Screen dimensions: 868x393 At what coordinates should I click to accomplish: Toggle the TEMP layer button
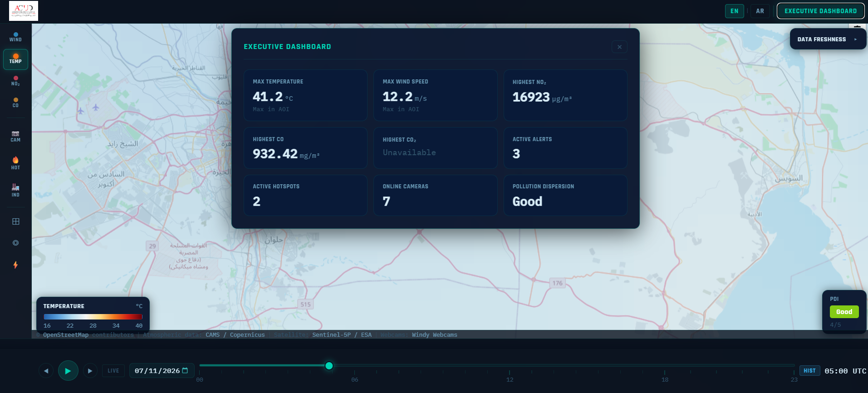15,59
